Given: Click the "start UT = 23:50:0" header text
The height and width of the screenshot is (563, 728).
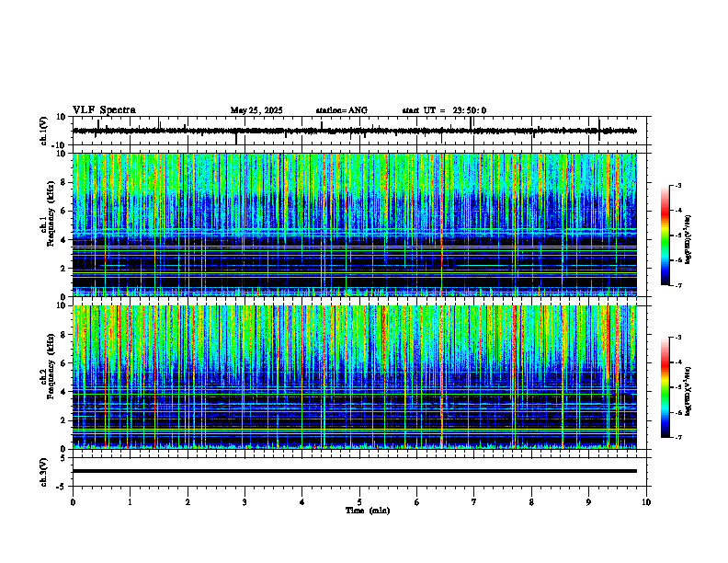Looking at the screenshot, I should point(444,110).
